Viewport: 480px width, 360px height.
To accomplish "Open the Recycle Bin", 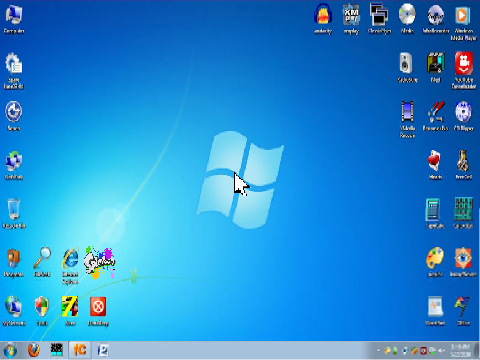I will click(x=14, y=213).
